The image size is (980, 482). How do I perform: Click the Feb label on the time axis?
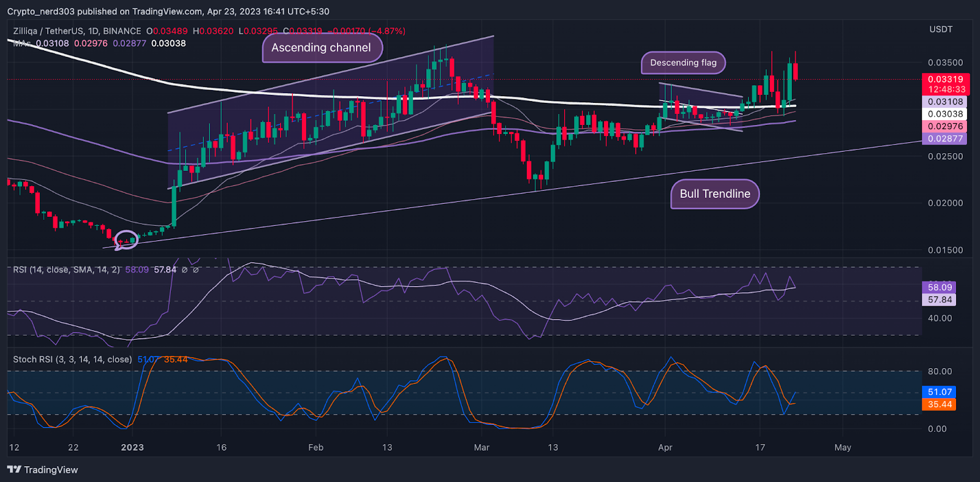tap(315, 447)
